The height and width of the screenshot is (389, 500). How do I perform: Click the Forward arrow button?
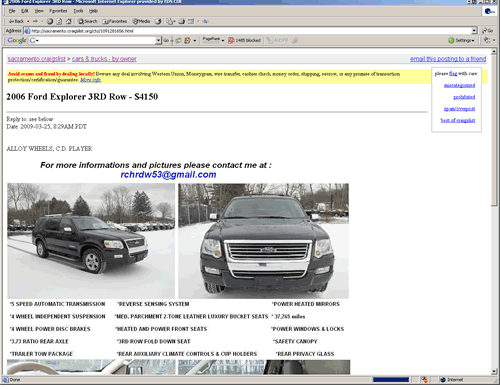pyautogui.click(x=35, y=21)
